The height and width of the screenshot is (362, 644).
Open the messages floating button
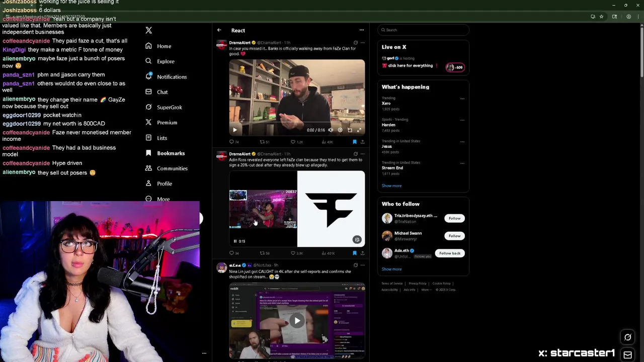coord(627,355)
